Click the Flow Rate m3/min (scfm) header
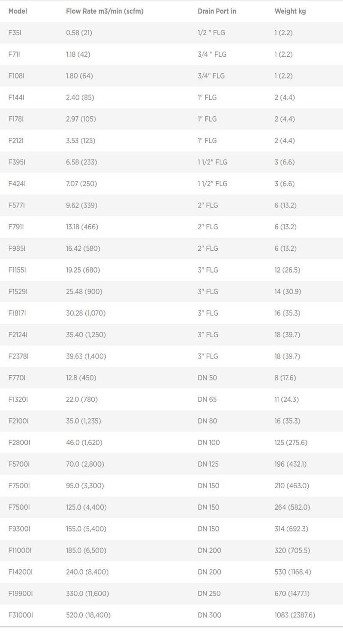Image resolution: width=343 pixels, height=644 pixels. 105,11
